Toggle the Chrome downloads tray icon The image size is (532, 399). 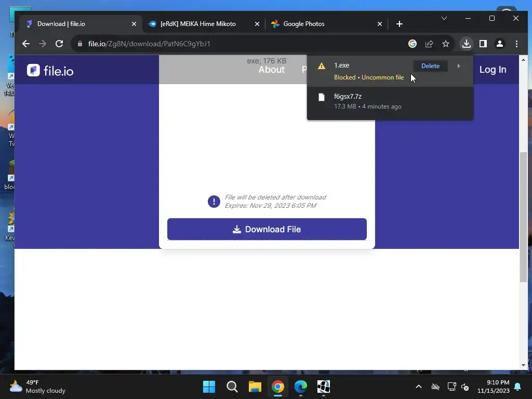pos(467,44)
